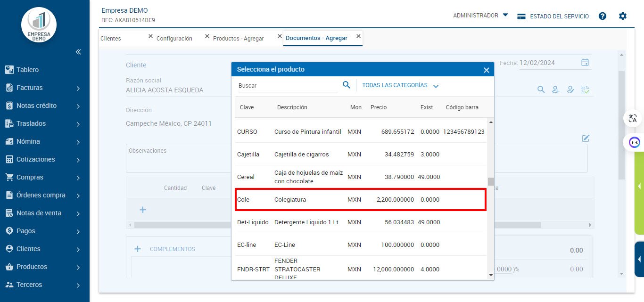Expand the Cotizaciones submenu arrow

[x=78, y=160]
